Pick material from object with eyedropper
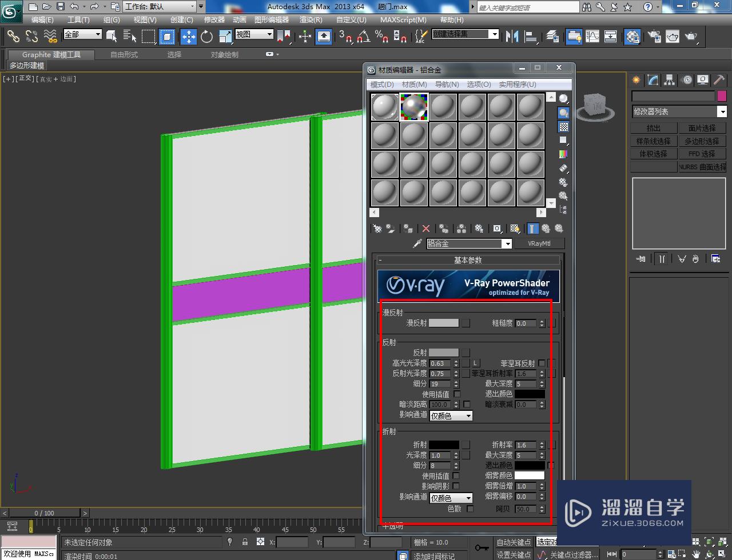The width and height of the screenshot is (732, 560). pyautogui.click(x=417, y=243)
